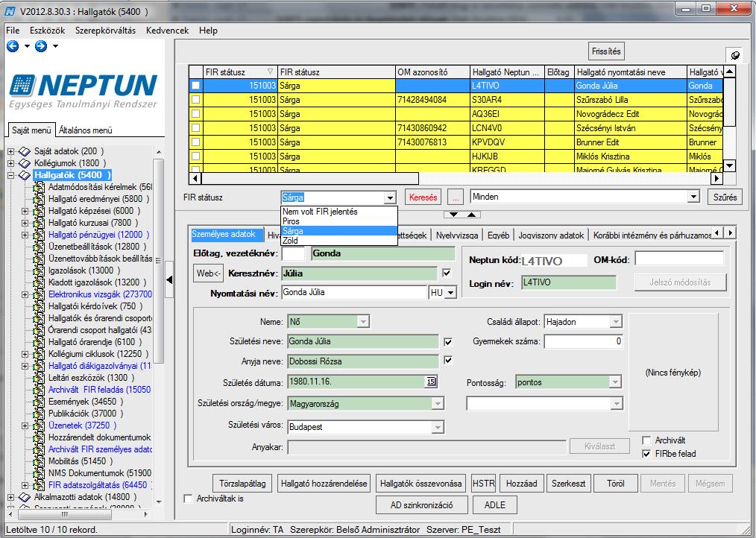756x538 pixels.
Task: Uncheck the FIRbe felad checkbox
Action: pos(647,454)
